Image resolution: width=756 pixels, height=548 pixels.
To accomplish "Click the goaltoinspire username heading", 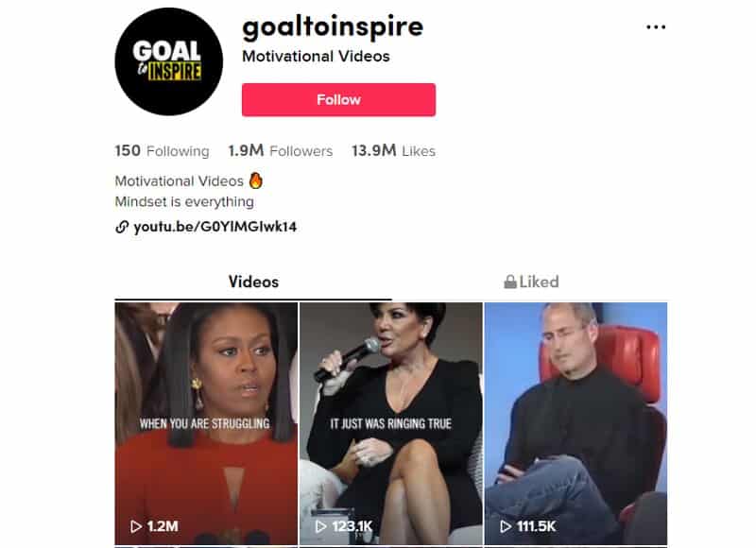I will tap(333, 27).
